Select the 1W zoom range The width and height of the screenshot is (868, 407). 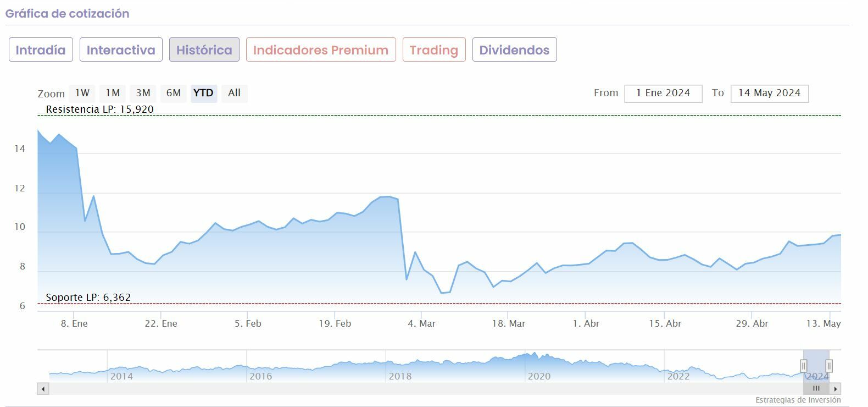coord(82,93)
